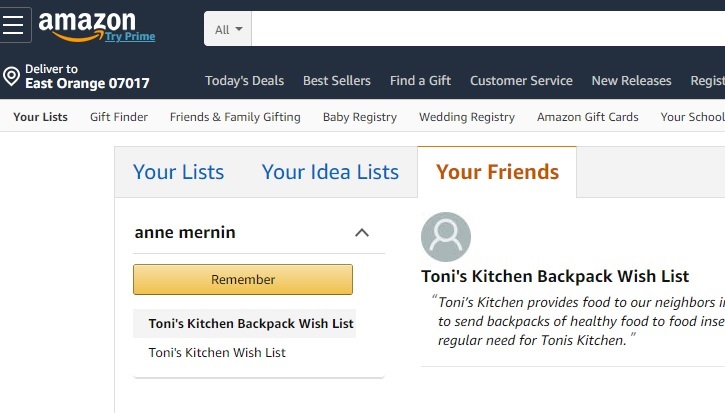
Task: Collapse the anne mernin section
Action: [x=362, y=232]
